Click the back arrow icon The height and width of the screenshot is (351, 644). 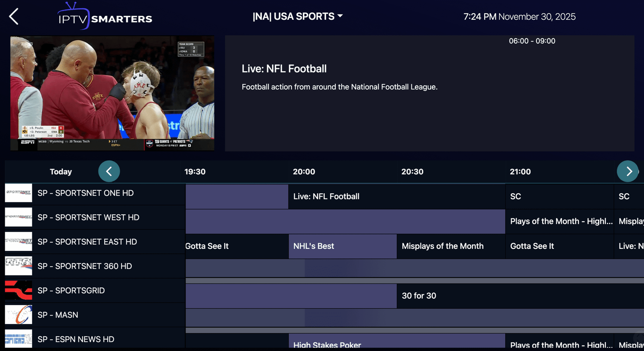[x=14, y=17]
